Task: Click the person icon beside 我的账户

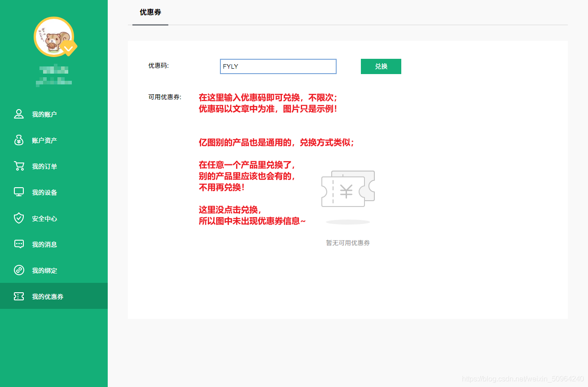Action: pyautogui.click(x=19, y=114)
